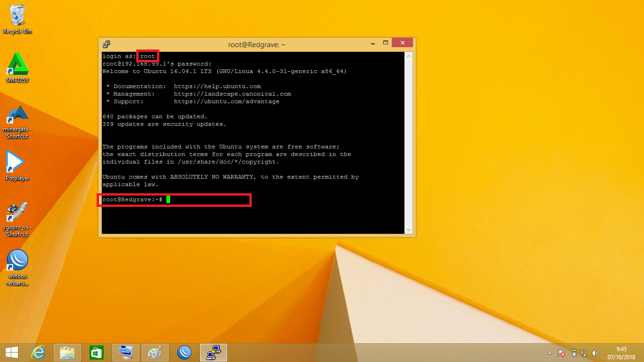644x362 pixels.
Task: Launch Winbox from the taskbar
Action: (184, 352)
